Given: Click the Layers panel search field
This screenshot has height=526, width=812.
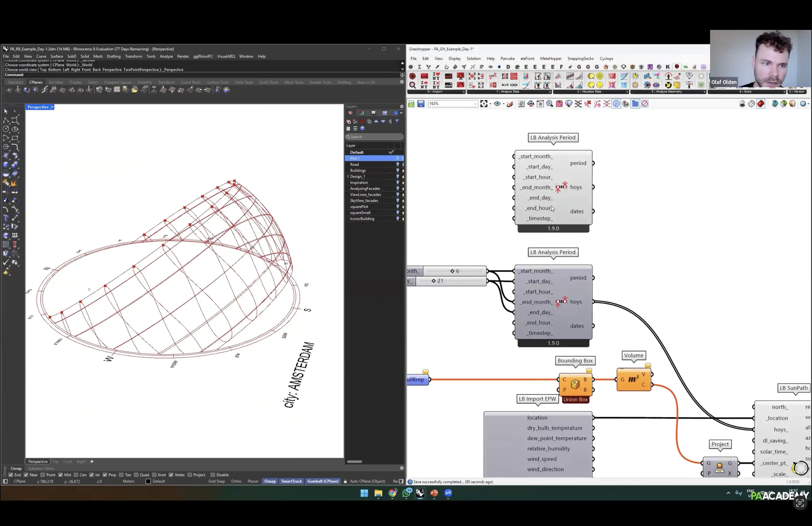Looking at the screenshot, I should pos(375,137).
